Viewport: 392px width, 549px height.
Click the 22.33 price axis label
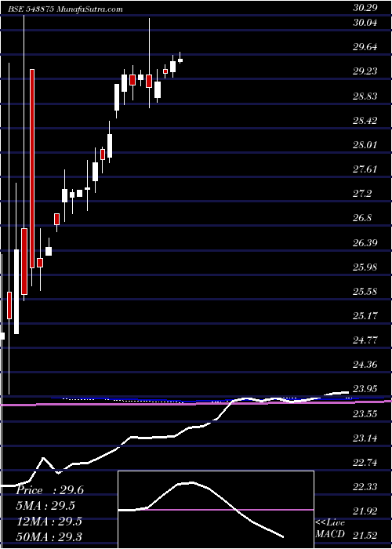365,487
